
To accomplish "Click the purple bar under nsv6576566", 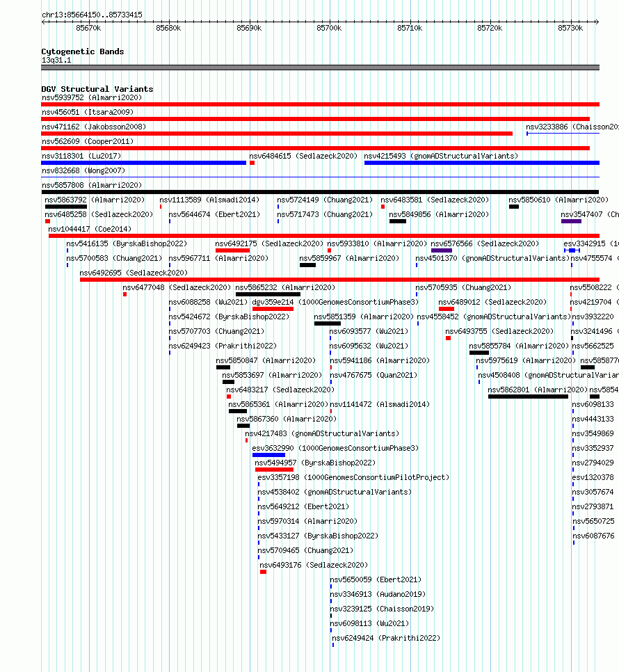I will pyautogui.click(x=442, y=250).
